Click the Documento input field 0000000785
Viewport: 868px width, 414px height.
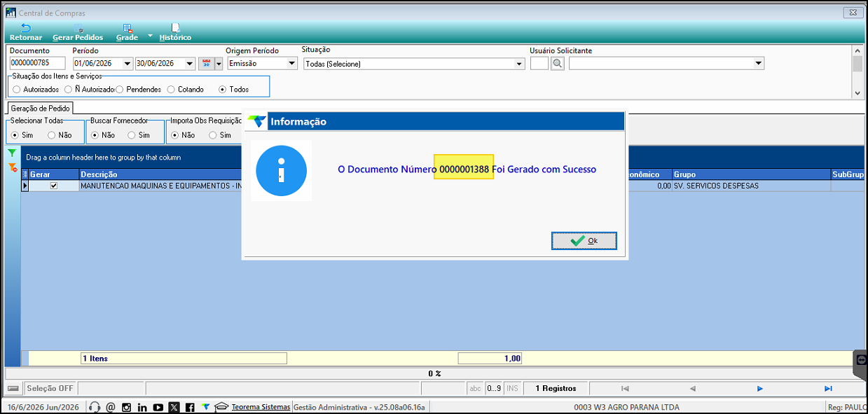37,64
